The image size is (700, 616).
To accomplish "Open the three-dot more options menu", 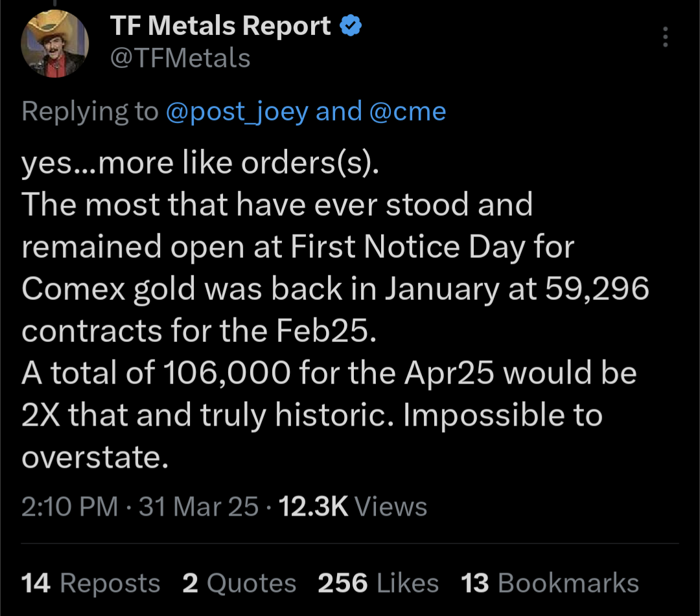I will 666,38.
